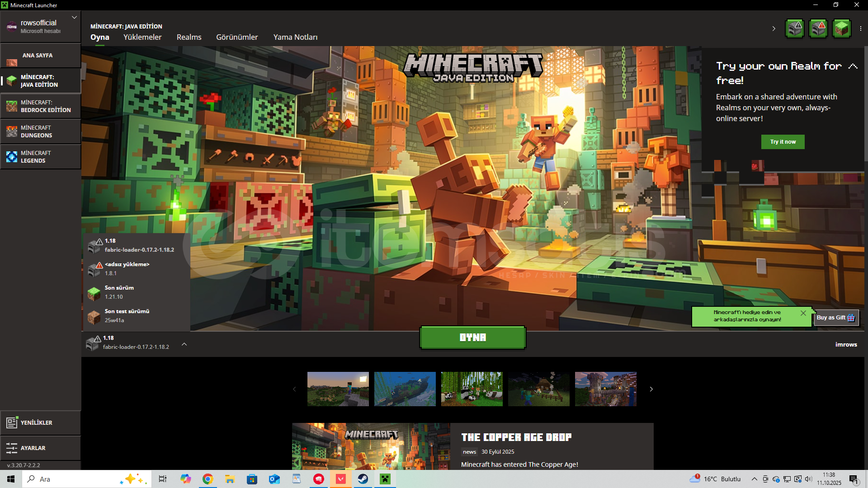Click the first furnace warning icon top-right

795,28
